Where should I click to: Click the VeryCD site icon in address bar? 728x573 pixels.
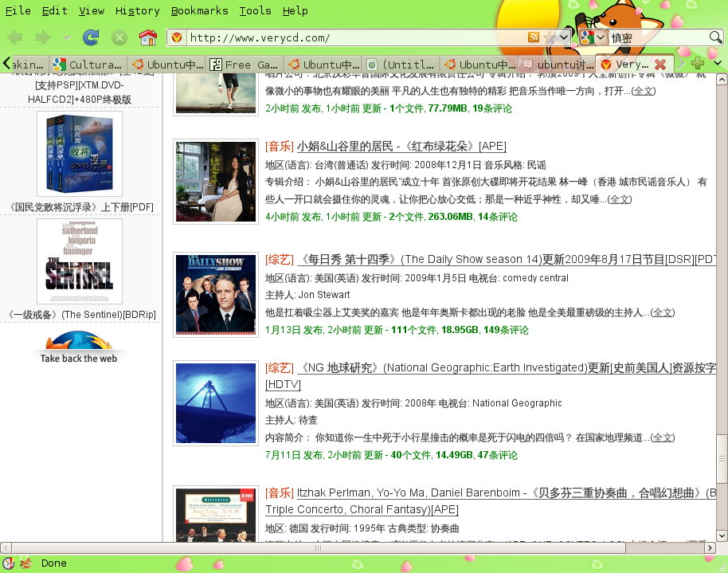pyautogui.click(x=177, y=37)
